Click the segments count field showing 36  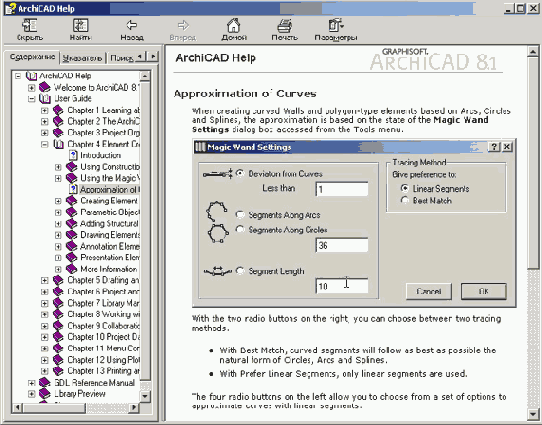click(x=342, y=245)
